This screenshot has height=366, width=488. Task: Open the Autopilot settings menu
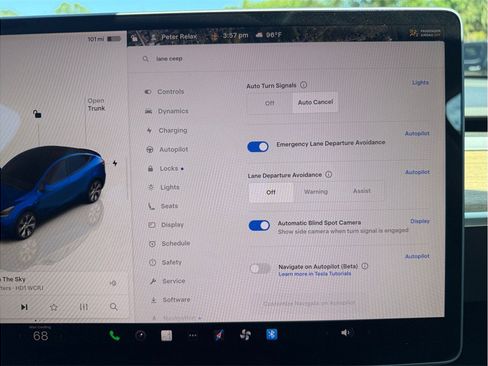pos(167,149)
